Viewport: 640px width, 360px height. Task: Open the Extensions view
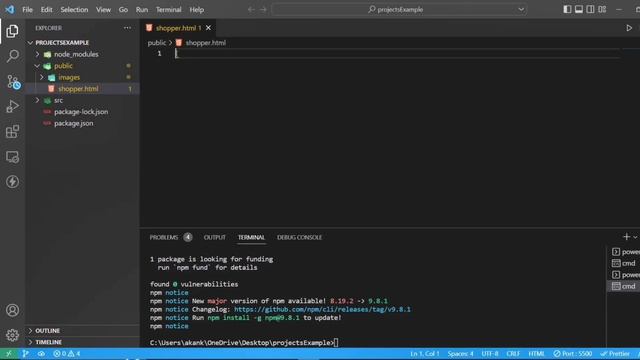click(x=12, y=131)
